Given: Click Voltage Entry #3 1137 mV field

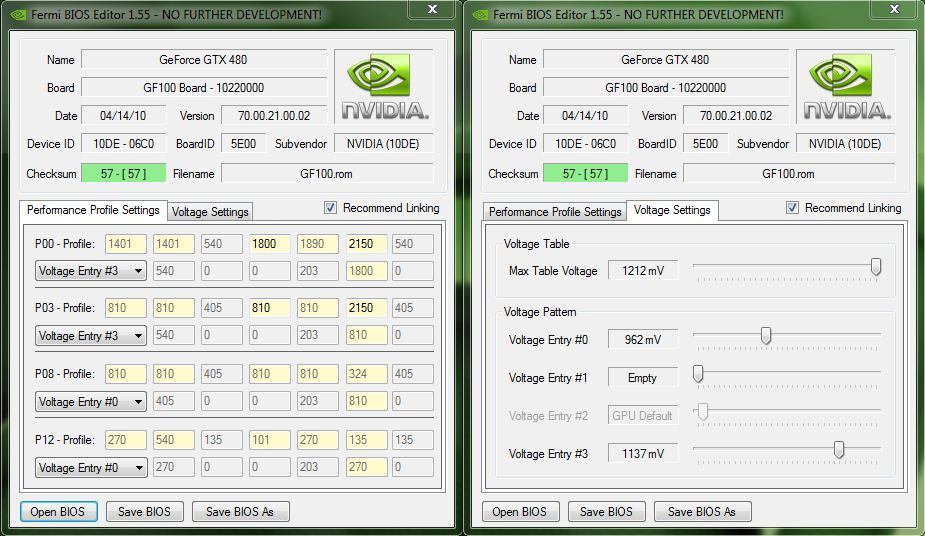Looking at the screenshot, I should (643, 453).
